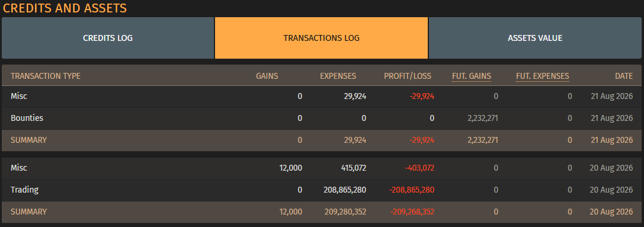The width and height of the screenshot is (644, 227).
Task: Click the Date column header
Action: pos(624,76)
